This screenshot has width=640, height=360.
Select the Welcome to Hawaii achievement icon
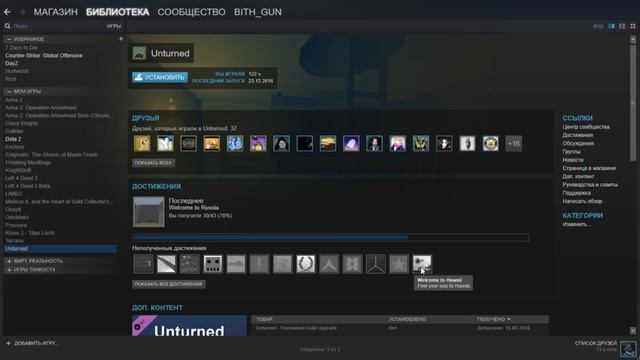pyautogui.click(x=422, y=264)
